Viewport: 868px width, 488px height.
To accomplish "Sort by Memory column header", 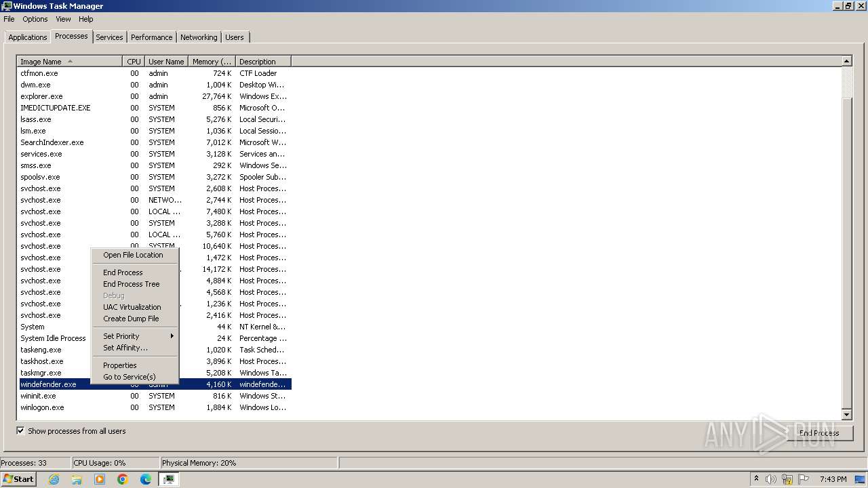I will [x=212, y=62].
